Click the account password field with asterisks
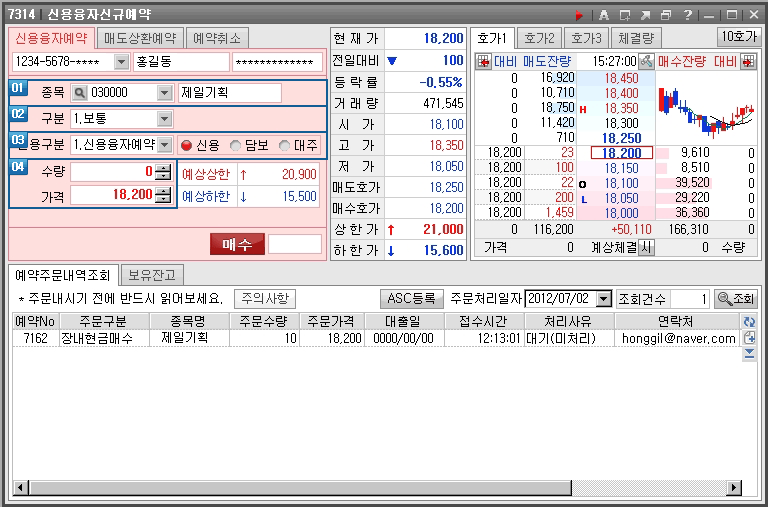This screenshot has width=768, height=507. tap(277, 62)
